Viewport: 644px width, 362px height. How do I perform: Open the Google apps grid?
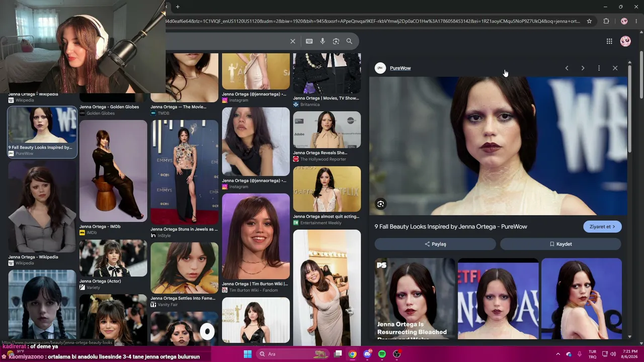[x=609, y=41]
